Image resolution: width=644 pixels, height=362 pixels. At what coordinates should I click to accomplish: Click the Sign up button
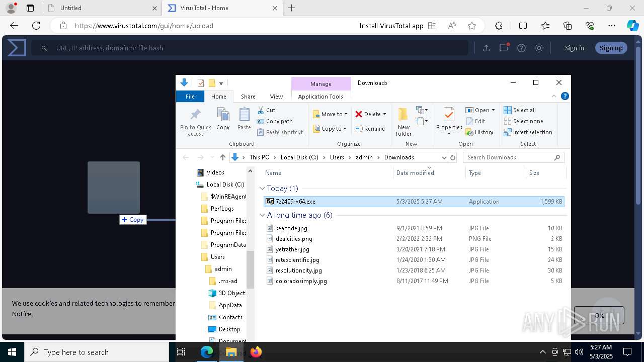tap(611, 48)
